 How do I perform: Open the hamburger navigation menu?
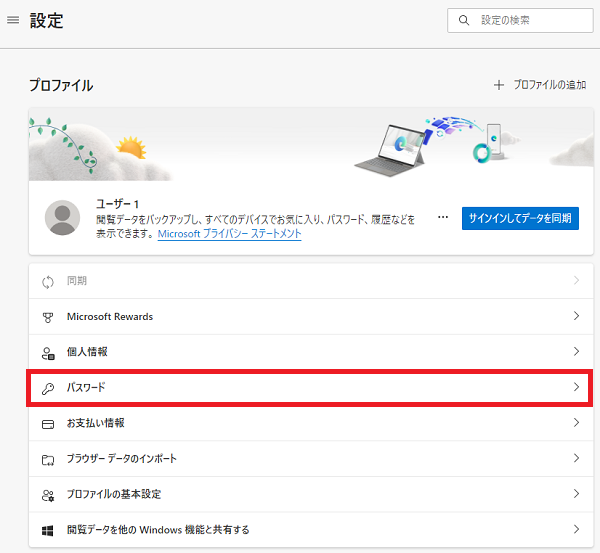[x=13, y=20]
